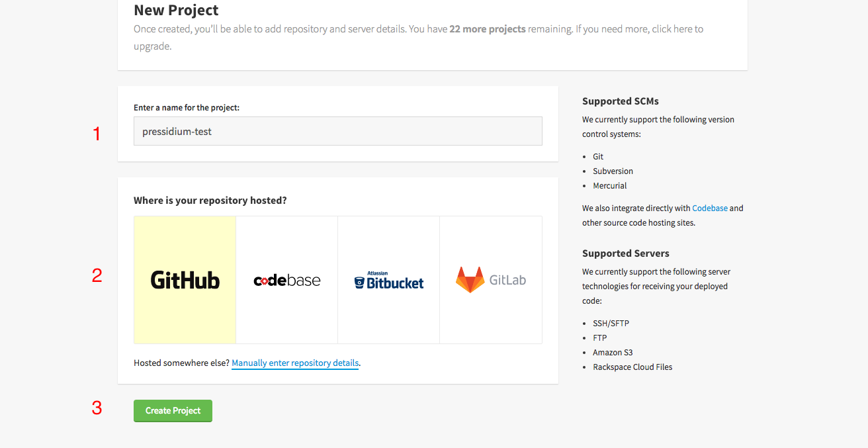
Task: Choose the Codebase logo tile
Action: coord(287,280)
